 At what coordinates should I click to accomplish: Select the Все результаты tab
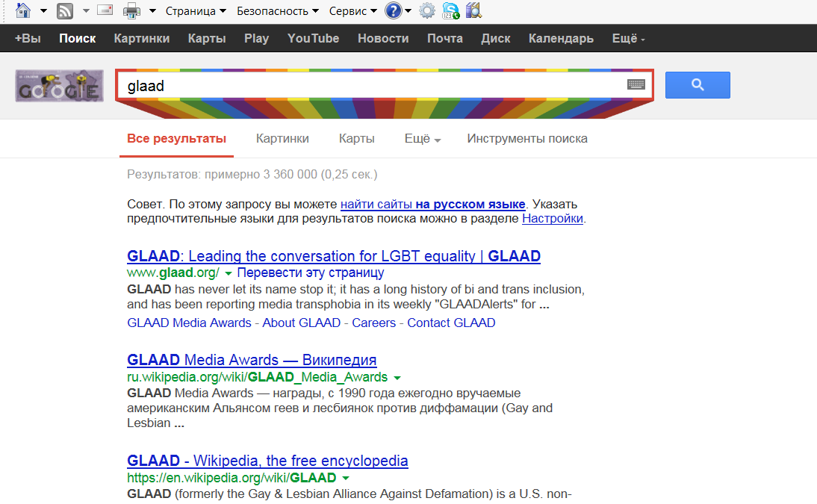click(x=177, y=139)
